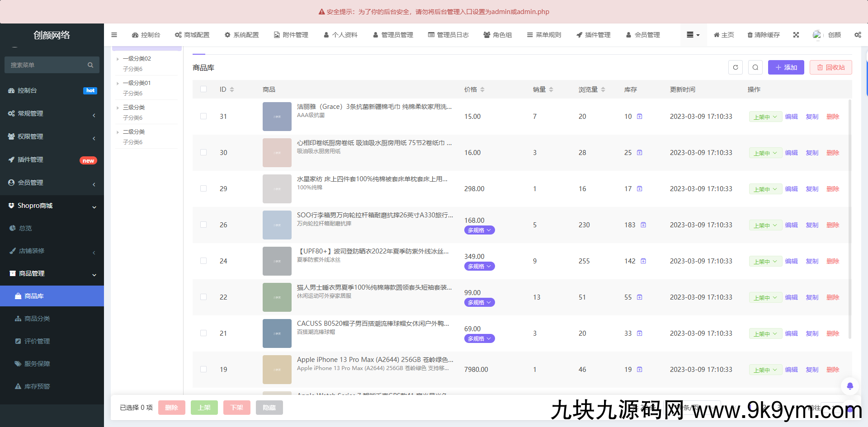Image resolution: width=868 pixels, height=427 pixels.
Task: Toggle fullscreen via the expand icon in top bar
Action: click(796, 35)
